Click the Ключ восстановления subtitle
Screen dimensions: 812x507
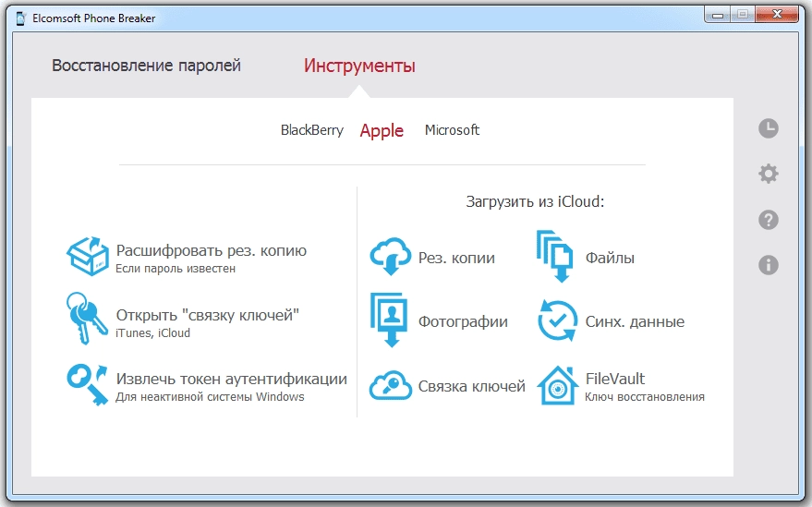tap(645, 397)
